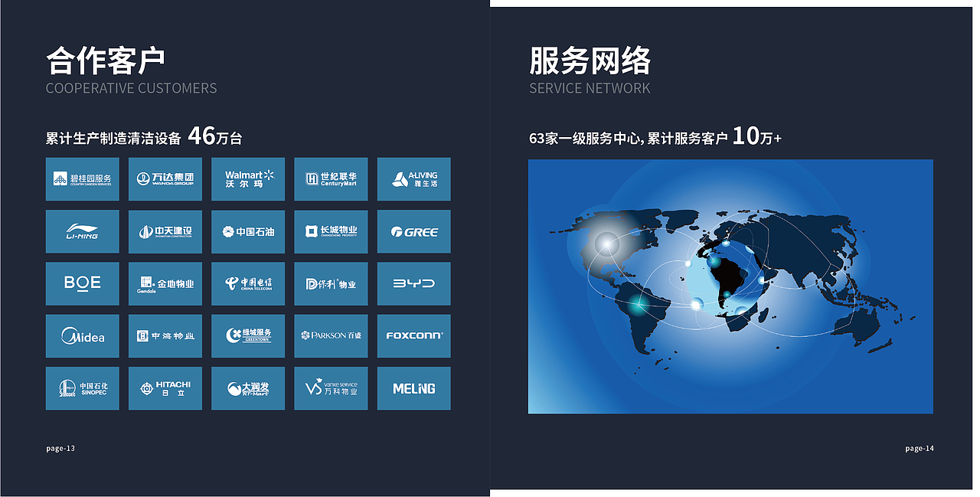Click the 合作客户 heading
The width and height of the screenshot is (980, 497).
(x=106, y=60)
